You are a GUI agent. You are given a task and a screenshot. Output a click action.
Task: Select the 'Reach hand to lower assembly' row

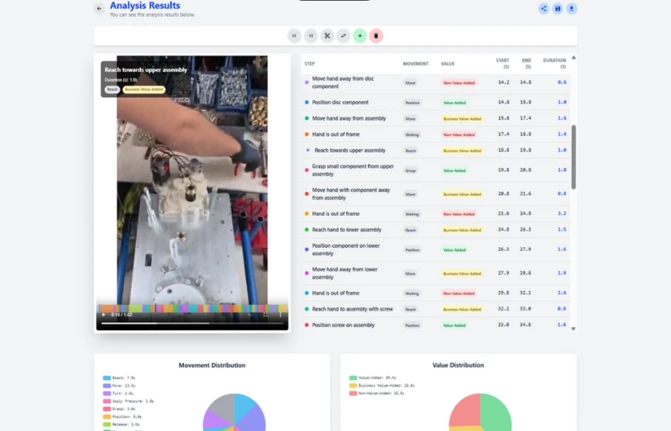pos(346,229)
